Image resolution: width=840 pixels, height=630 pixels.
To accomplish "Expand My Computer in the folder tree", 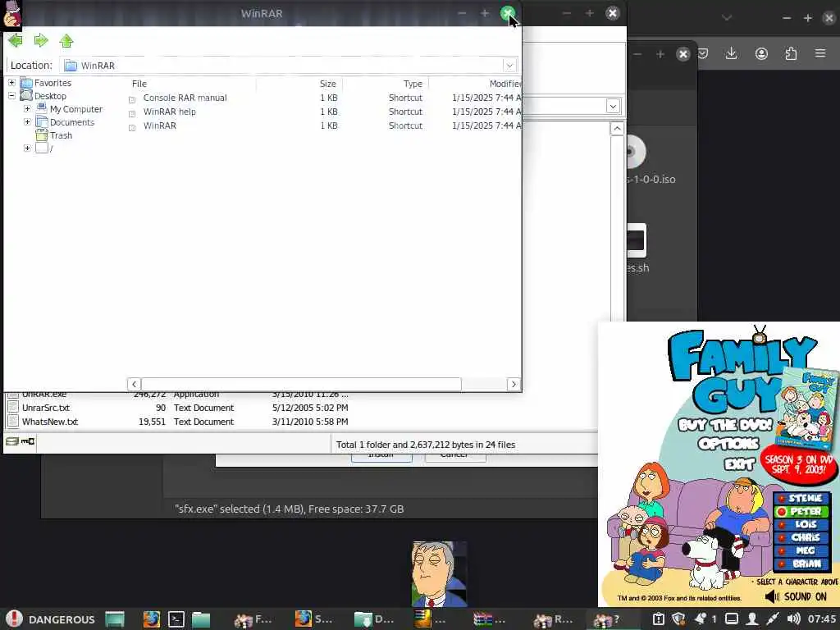I will 27,108.
